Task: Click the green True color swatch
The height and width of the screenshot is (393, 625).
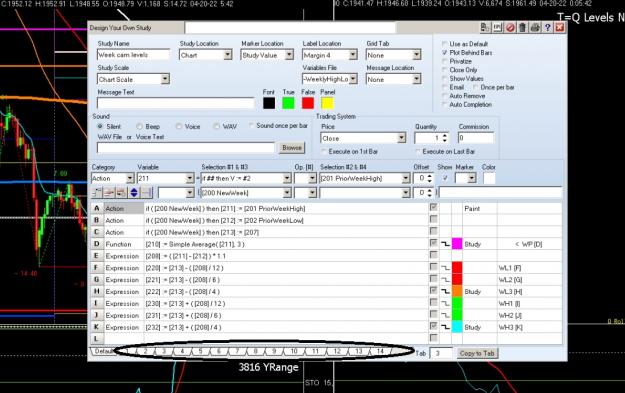Action: click(288, 103)
